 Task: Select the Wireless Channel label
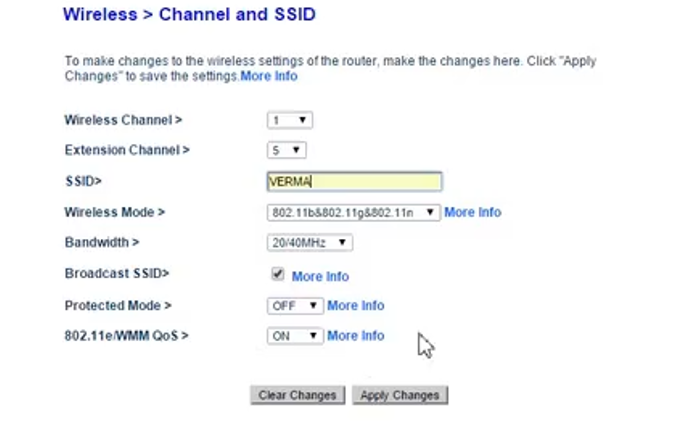point(123,120)
